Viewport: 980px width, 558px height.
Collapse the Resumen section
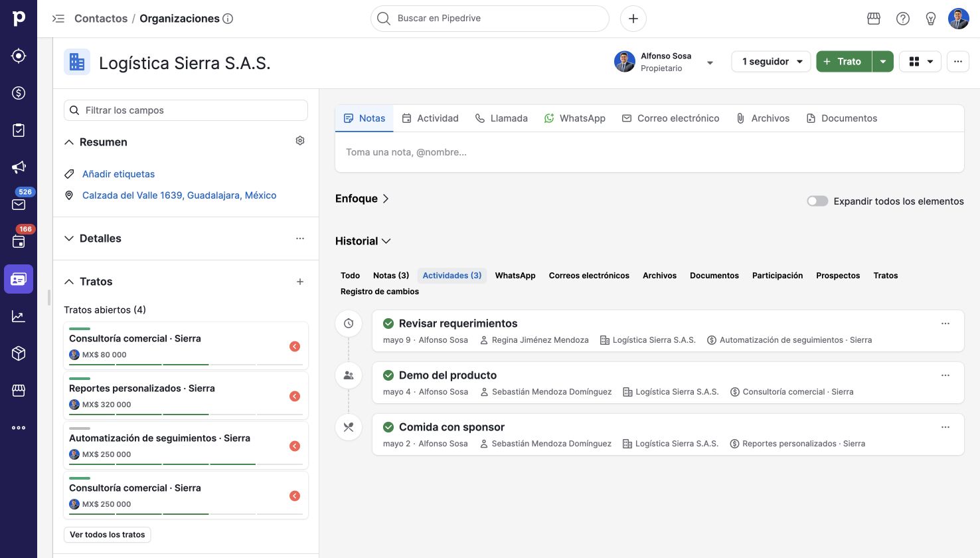[69, 142]
